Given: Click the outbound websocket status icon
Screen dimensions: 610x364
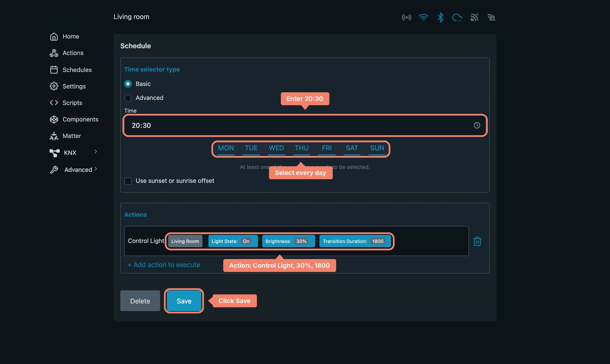Looking at the screenshot, I should pos(491,18).
